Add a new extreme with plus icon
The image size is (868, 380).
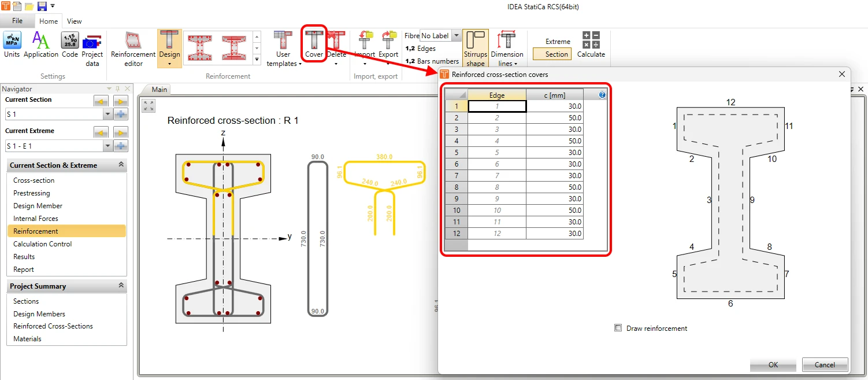pos(120,146)
